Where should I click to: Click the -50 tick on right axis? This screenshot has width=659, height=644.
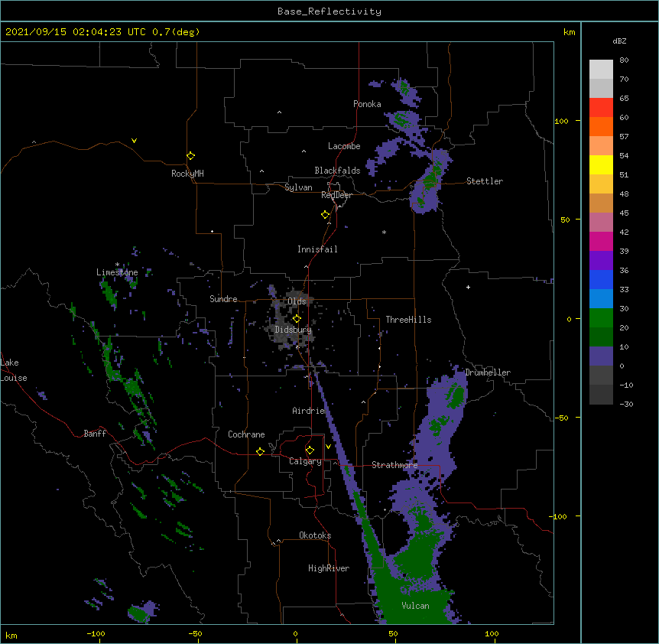tap(560, 418)
